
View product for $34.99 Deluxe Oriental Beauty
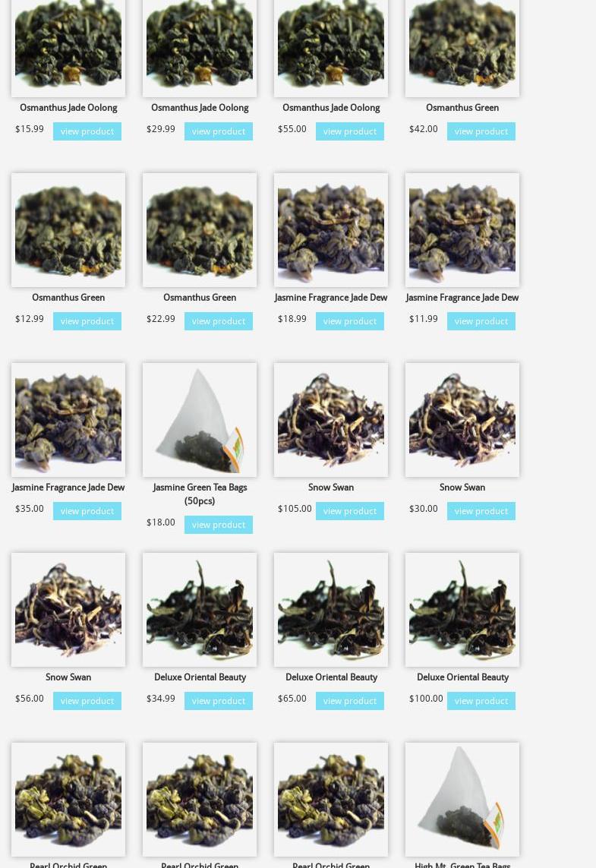[218, 701]
